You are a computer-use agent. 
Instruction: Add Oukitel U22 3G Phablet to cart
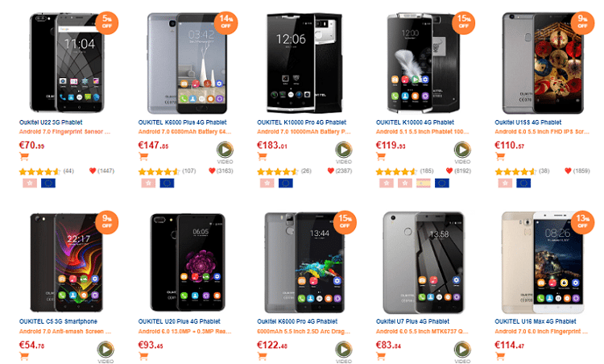coord(24,156)
